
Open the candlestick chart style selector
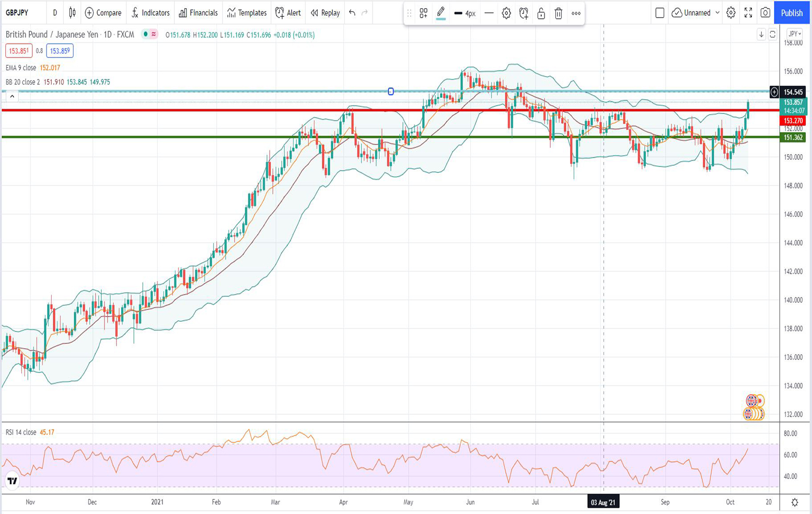tap(72, 13)
